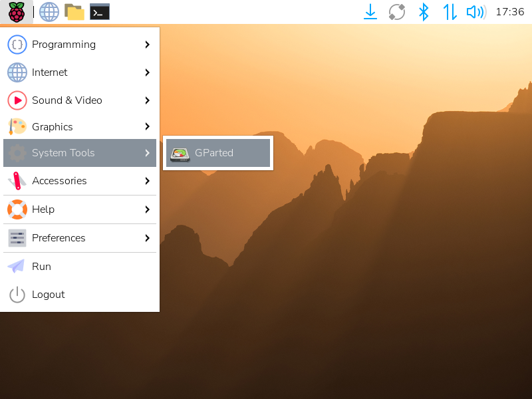
Task: Click the download updates tray icon
Action: point(370,12)
